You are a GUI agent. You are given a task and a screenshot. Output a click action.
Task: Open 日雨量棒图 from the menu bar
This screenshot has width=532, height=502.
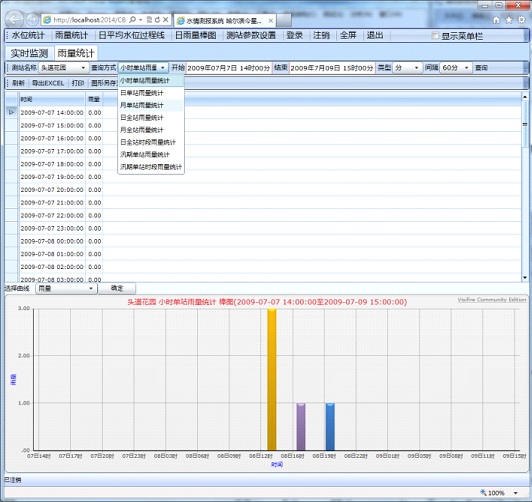(x=196, y=35)
